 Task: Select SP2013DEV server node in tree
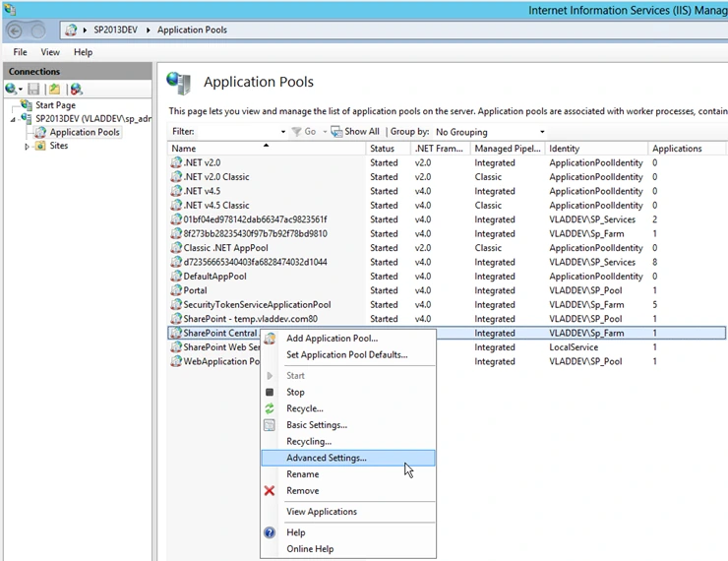tap(92, 119)
